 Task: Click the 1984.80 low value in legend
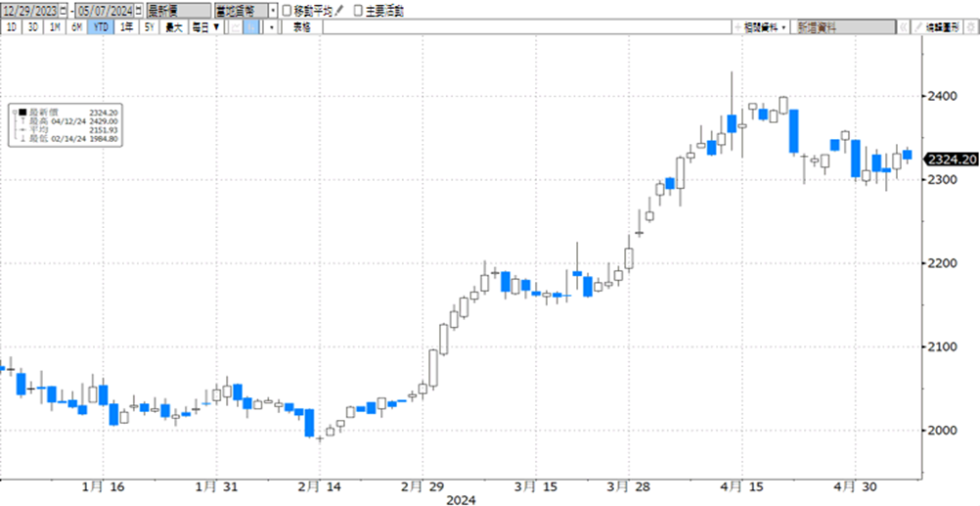pyautogui.click(x=103, y=139)
